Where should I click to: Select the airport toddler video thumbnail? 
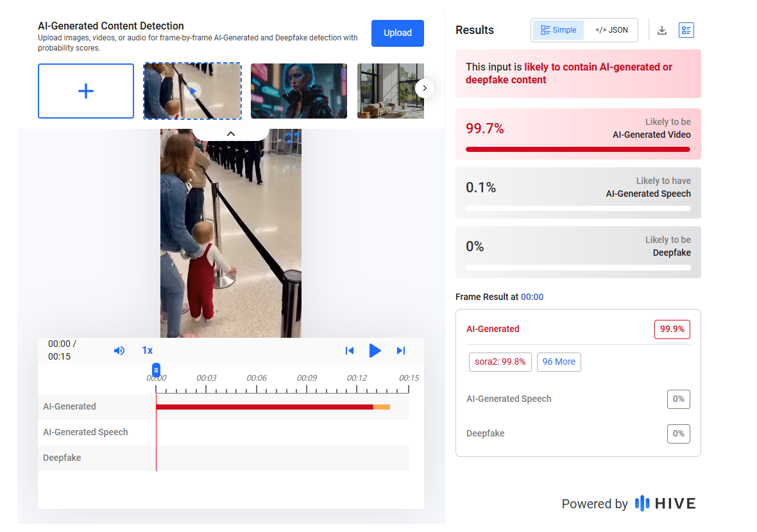click(192, 91)
